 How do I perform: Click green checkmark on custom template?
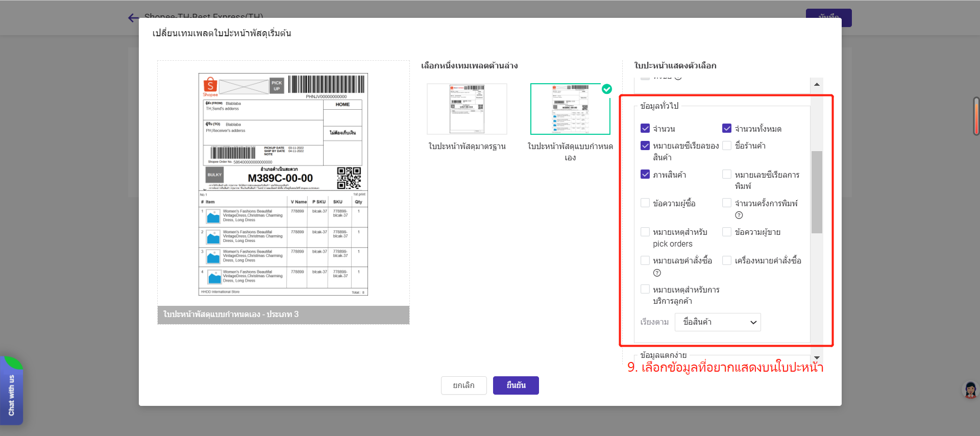tap(606, 89)
